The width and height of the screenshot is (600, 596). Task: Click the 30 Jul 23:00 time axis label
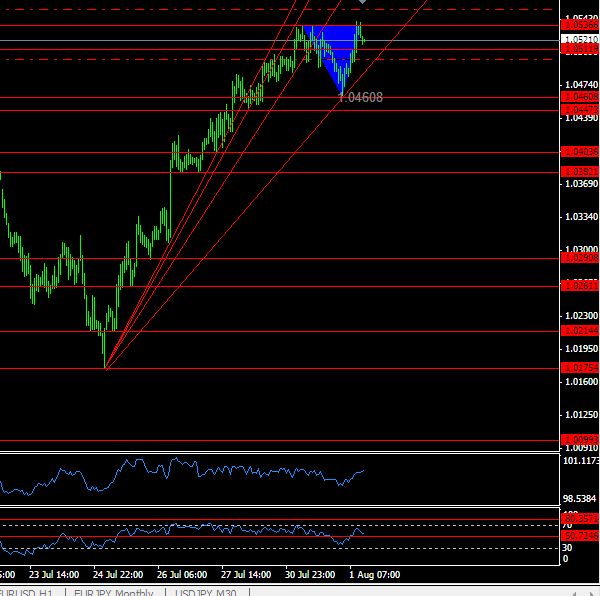tap(310, 575)
